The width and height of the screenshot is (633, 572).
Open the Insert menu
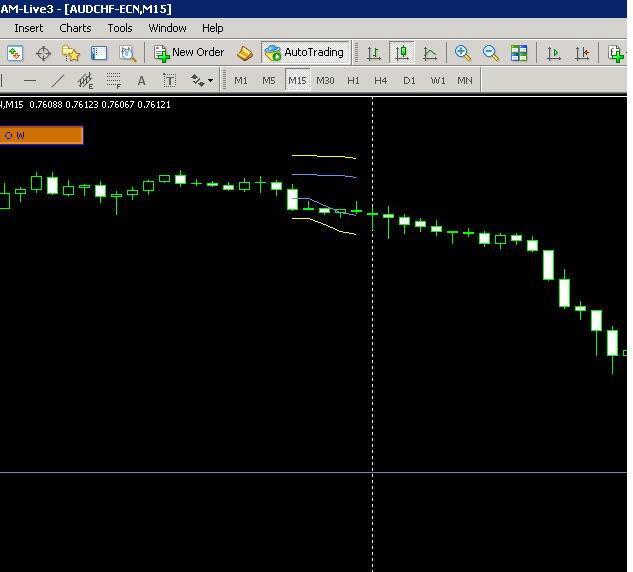point(29,28)
